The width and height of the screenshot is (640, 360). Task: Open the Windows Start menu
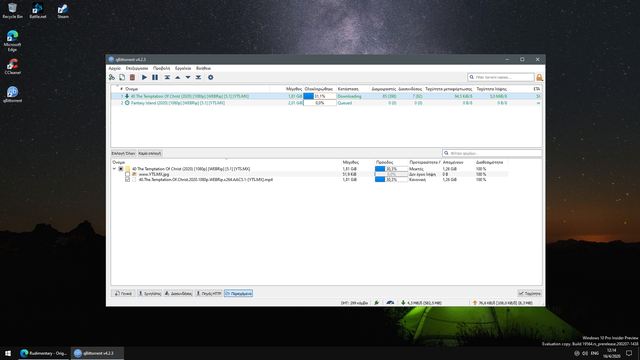tap(8, 353)
